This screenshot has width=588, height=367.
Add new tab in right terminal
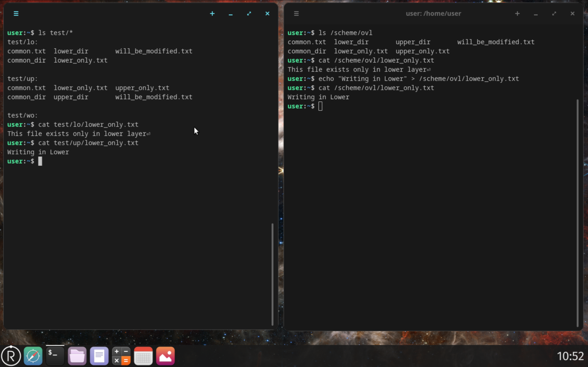(x=517, y=14)
